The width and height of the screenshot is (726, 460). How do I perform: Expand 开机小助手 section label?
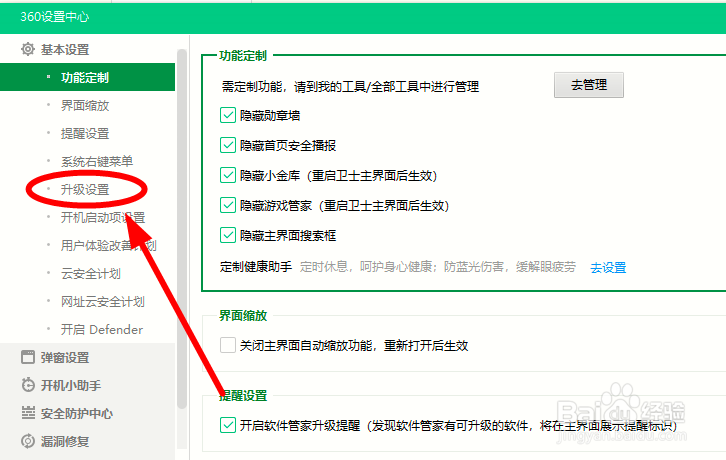(x=71, y=385)
